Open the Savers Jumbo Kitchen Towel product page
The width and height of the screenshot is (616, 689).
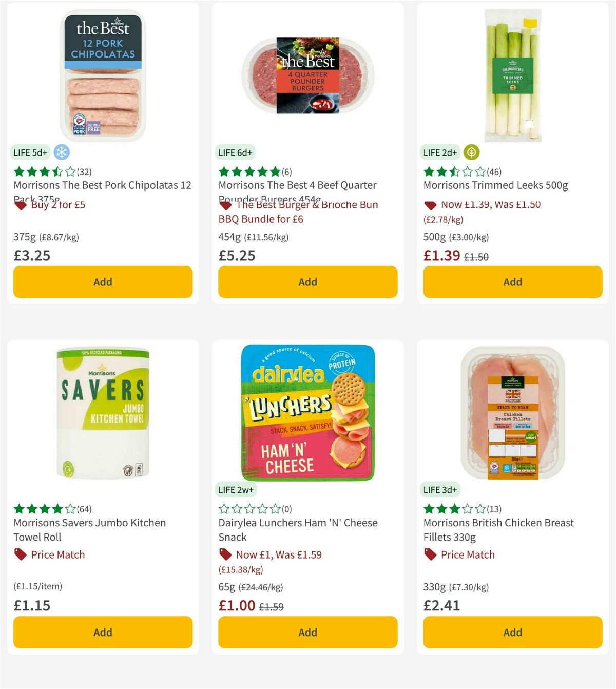89,530
